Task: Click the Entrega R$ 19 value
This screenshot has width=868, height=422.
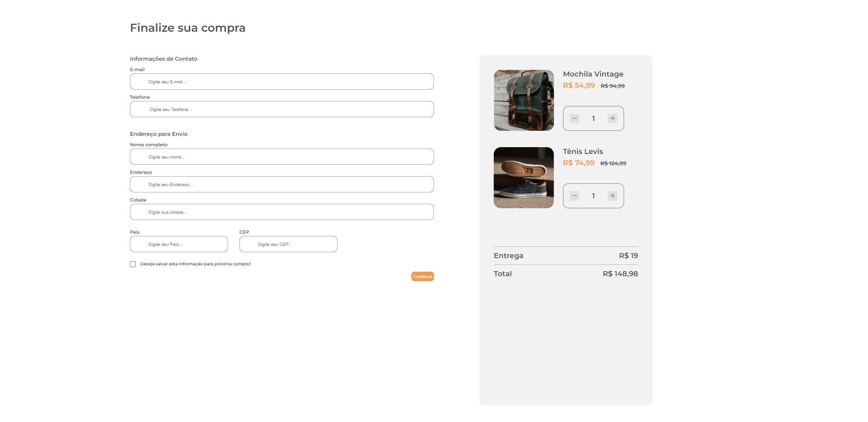Action: tap(628, 256)
